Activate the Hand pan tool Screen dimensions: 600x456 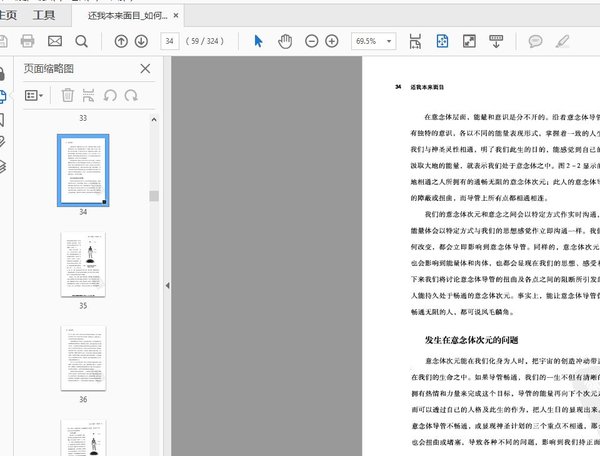click(284, 41)
